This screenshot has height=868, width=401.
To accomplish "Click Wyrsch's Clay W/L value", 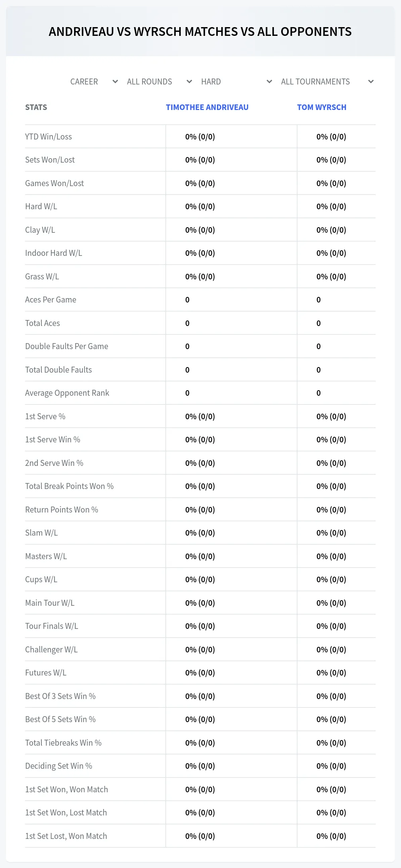I will click(x=331, y=230).
